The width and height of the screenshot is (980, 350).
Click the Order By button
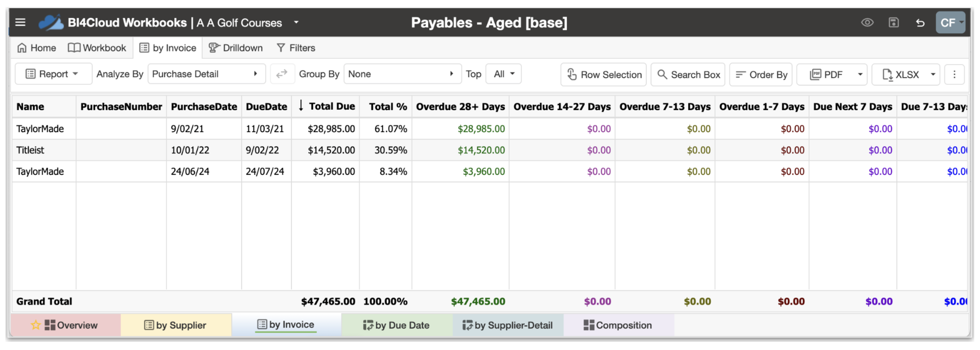(761, 74)
